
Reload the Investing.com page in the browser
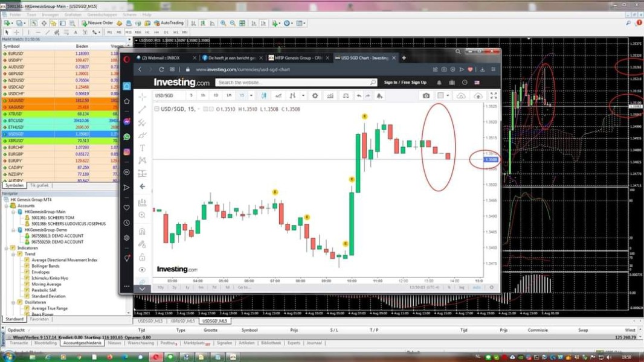click(161, 69)
